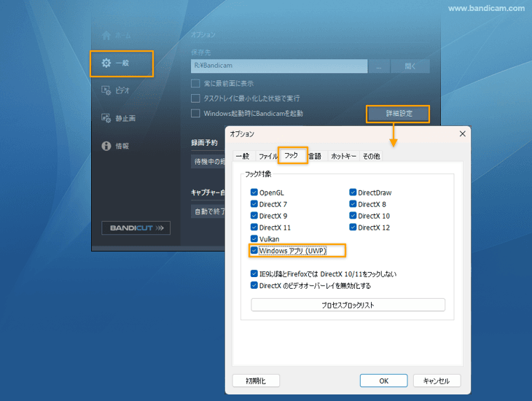Image resolution: width=532 pixels, height=401 pixels.
Task: Click the ビデオ video icon in sidebar
Action: coord(106,90)
